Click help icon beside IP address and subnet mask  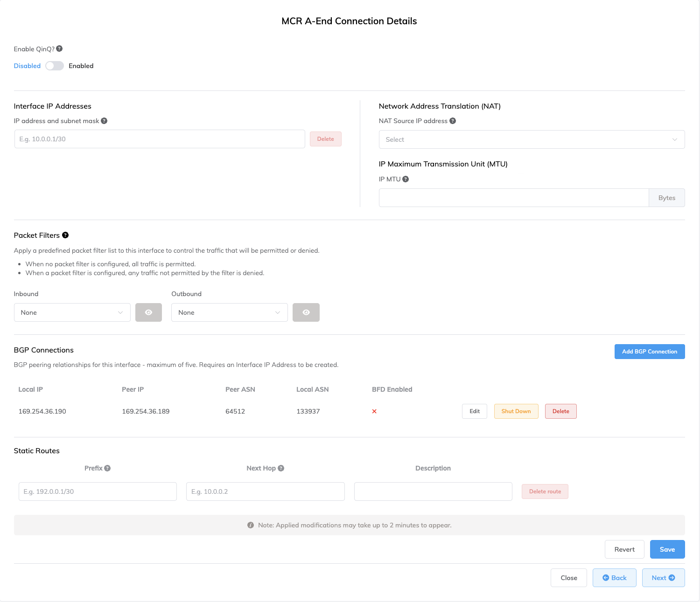click(104, 121)
